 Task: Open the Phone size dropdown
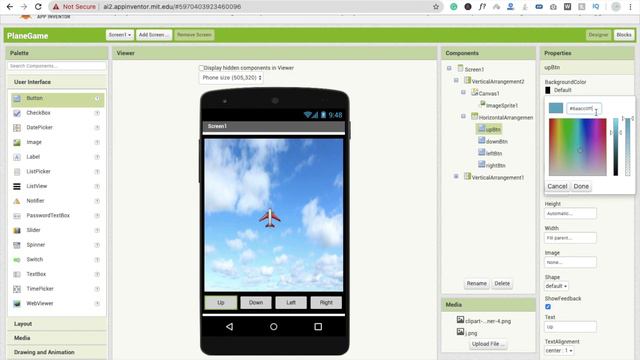[x=231, y=78]
